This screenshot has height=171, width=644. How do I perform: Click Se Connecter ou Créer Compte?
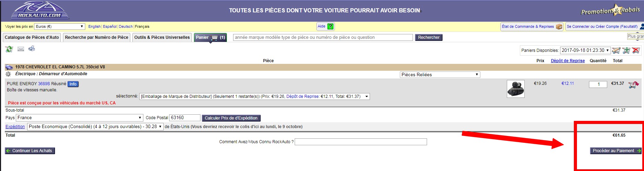[602, 26]
